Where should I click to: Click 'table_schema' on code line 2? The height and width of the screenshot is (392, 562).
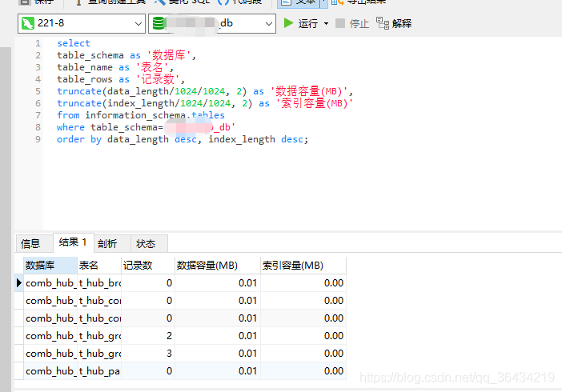[x=90, y=55]
